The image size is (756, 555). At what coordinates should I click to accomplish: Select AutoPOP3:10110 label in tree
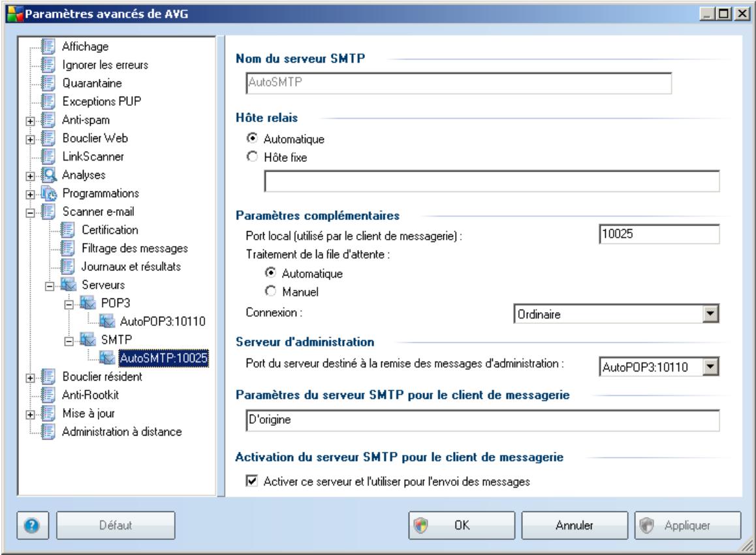pos(163,321)
